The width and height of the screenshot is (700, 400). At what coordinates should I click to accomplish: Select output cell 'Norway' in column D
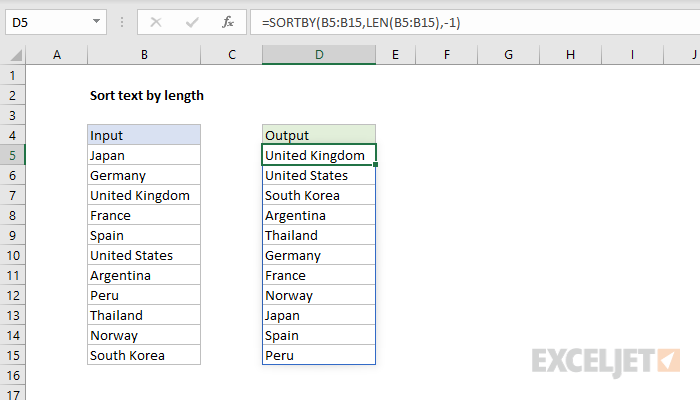click(319, 295)
